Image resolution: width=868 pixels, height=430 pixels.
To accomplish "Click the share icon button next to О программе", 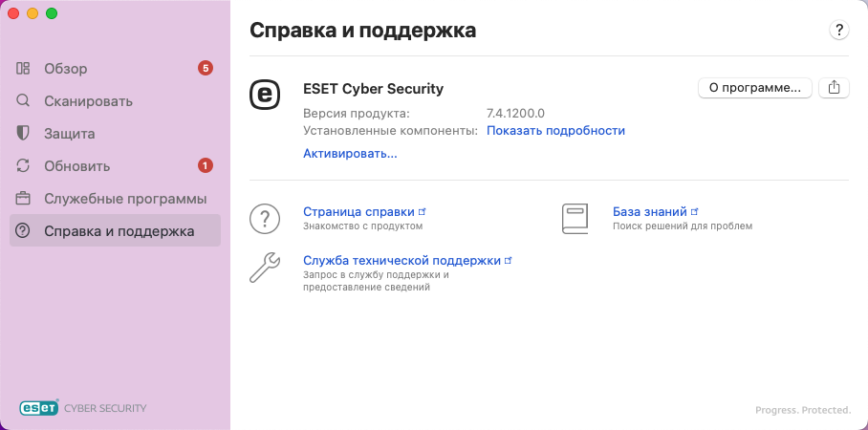I will [834, 88].
